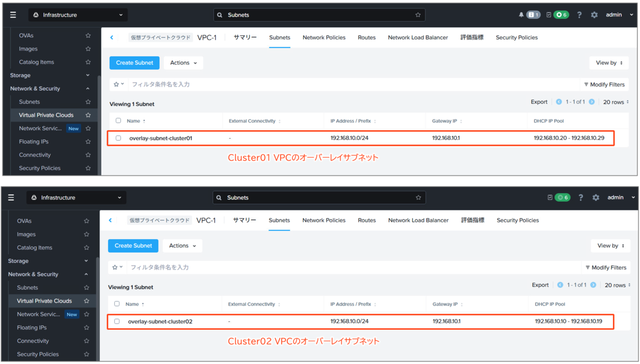Go back using the VPC-1 chevron in top window
The image size is (640, 364).
pos(111,37)
